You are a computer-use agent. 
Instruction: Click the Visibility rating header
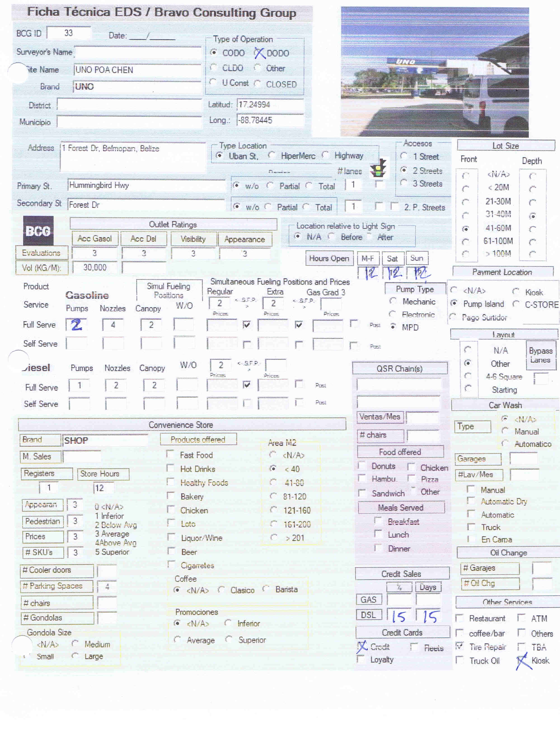193,239
